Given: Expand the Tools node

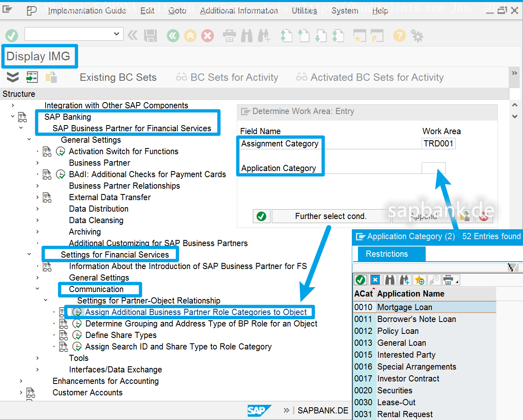Looking at the screenshot, I should click(37, 358).
